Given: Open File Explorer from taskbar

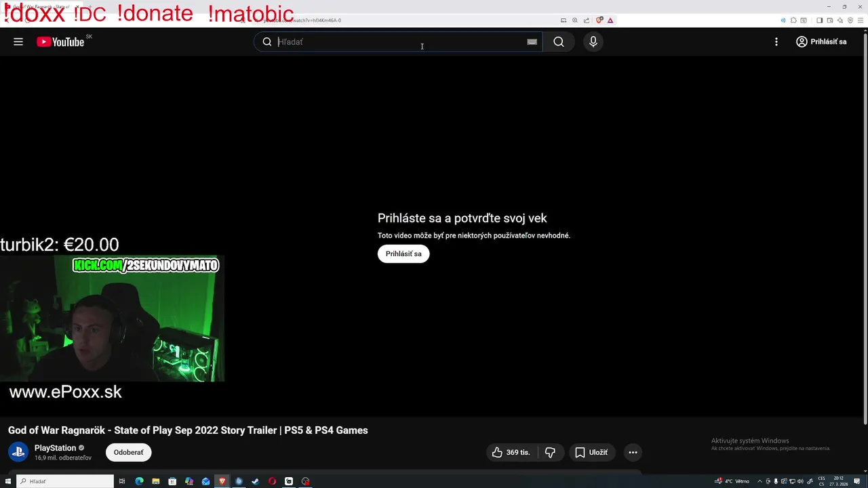Looking at the screenshot, I should tap(155, 481).
